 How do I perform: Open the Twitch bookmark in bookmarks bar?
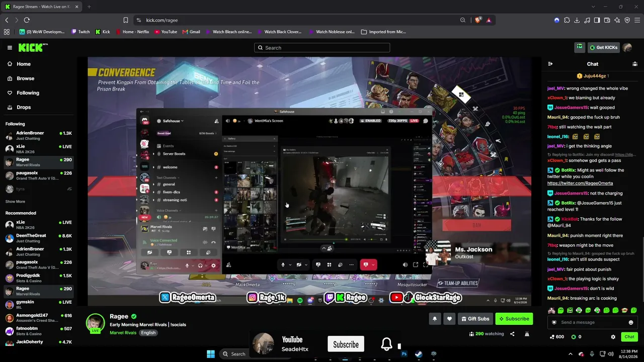80,32
